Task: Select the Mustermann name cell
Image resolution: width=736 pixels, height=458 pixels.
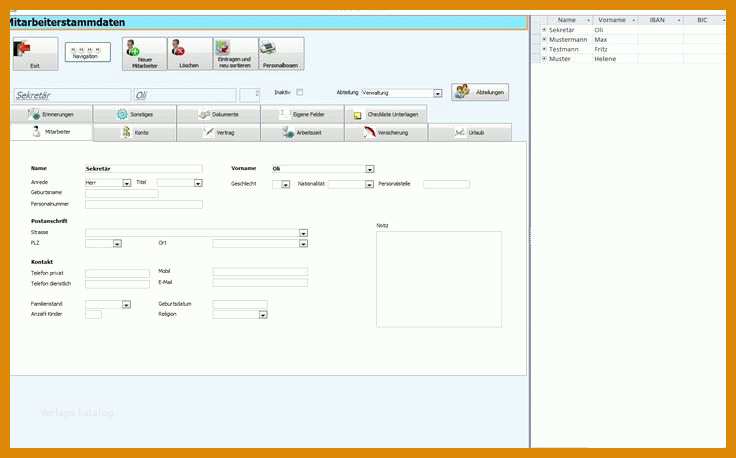Action: click(x=570, y=40)
